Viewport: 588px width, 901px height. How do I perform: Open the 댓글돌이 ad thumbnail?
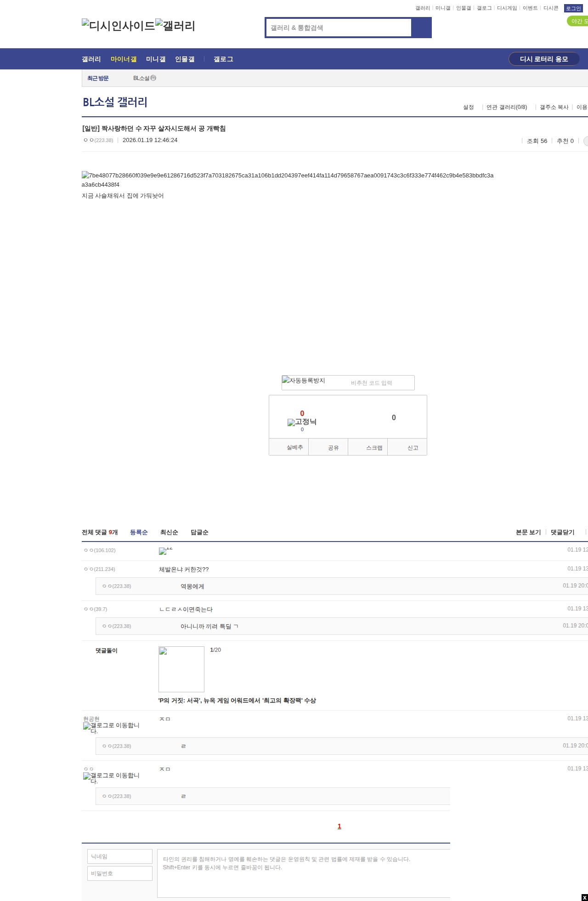coord(181,669)
